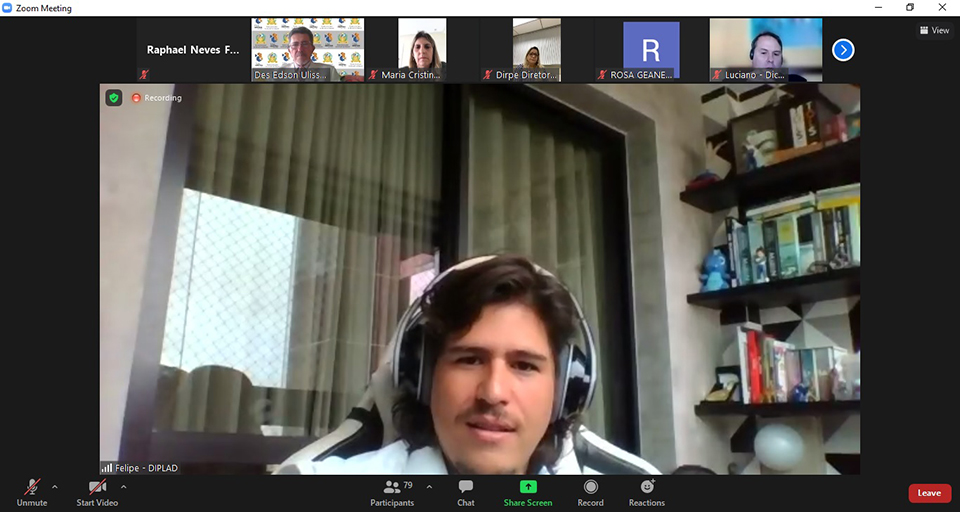Viewport: 960px width, 512px height.
Task: Select Des Edson's video thumbnail
Action: coord(307,49)
